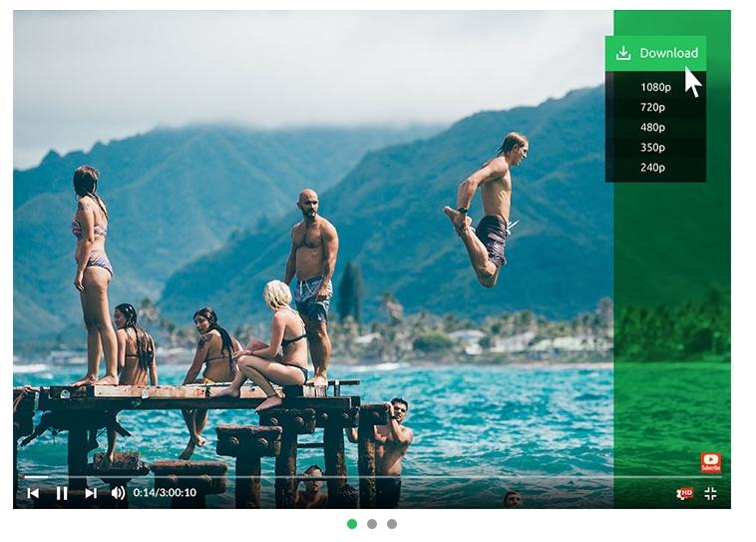Select the 350p resolution option

pos(655,147)
